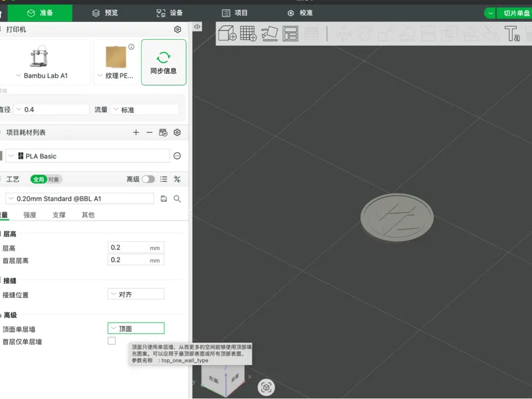Viewport: 532px width, 399px height.
Task: Click the Variable layer height tool
Action: (311, 34)
